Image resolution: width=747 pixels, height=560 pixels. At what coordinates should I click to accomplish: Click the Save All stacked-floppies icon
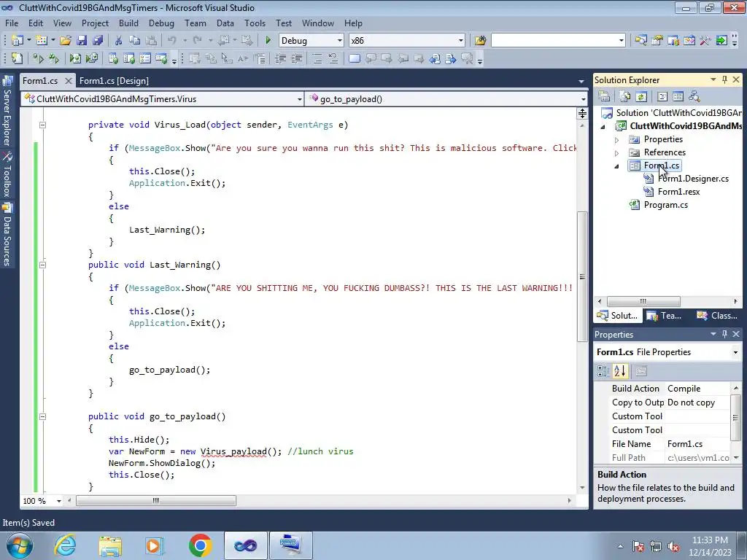[98, 41]
